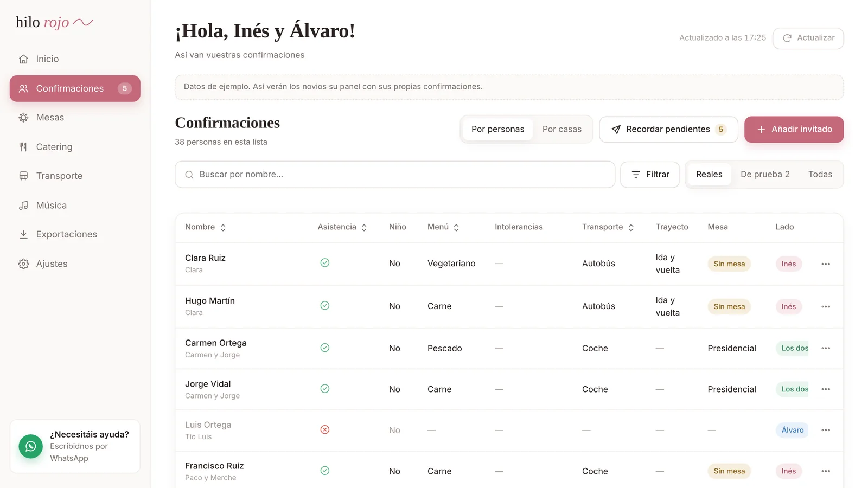Sort table by Menú column
Viewport: 868px width, 488px height.
click(x=443, y=227)
